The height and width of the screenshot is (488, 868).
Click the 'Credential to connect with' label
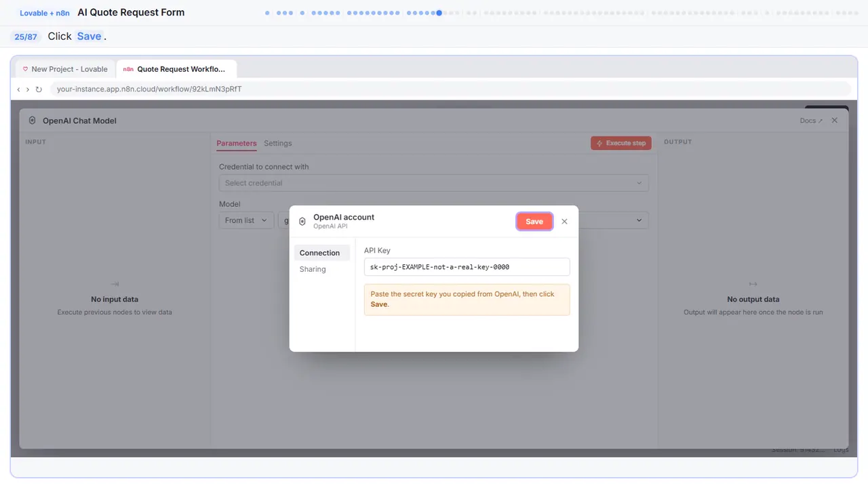coord(264,167)
